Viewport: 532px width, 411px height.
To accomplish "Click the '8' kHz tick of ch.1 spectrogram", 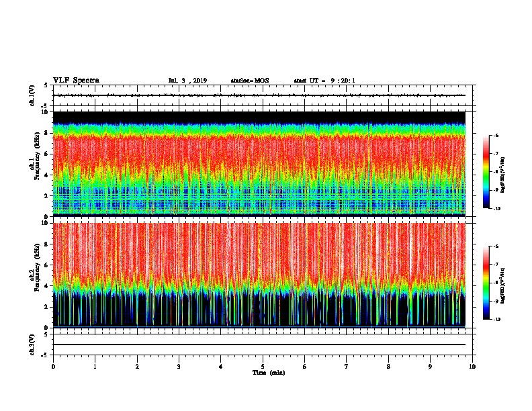I will 47,133.
